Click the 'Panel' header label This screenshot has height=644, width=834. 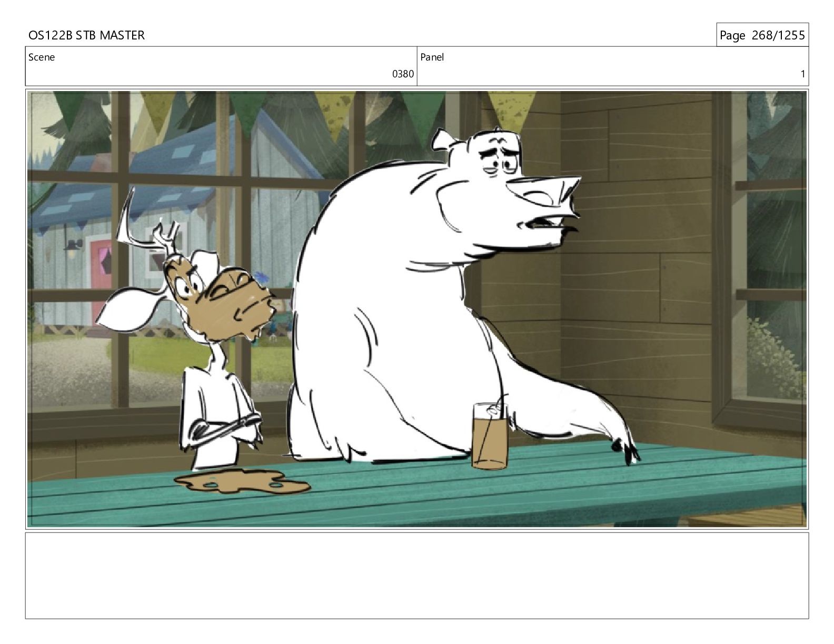coord(432,57)
